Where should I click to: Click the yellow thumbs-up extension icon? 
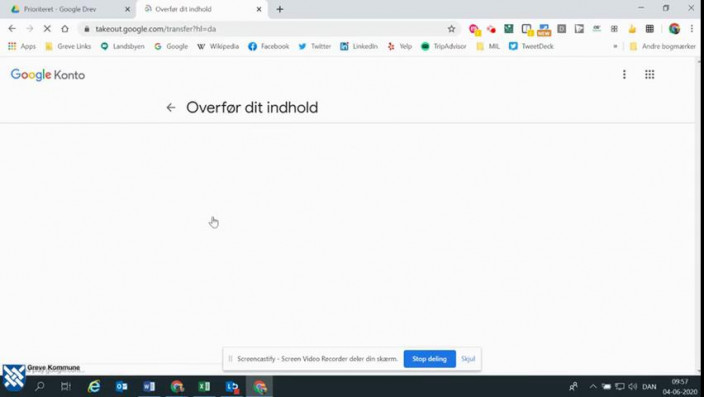(x=632, y=29)
